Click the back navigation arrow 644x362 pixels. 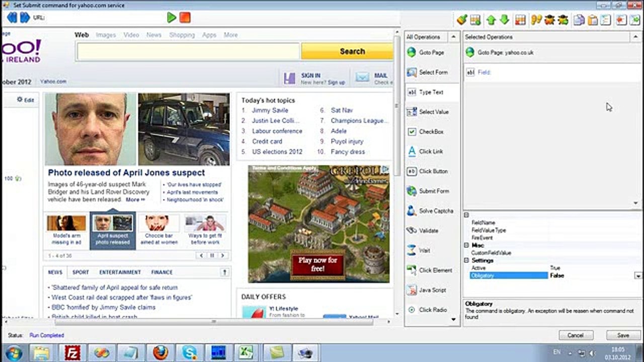coord(12,18)
